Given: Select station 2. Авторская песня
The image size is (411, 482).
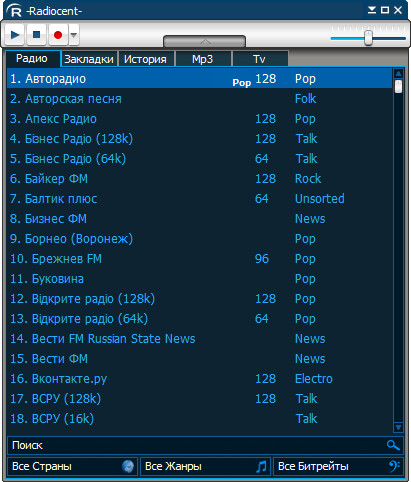Looking at the screenshot, I should 199,99.
